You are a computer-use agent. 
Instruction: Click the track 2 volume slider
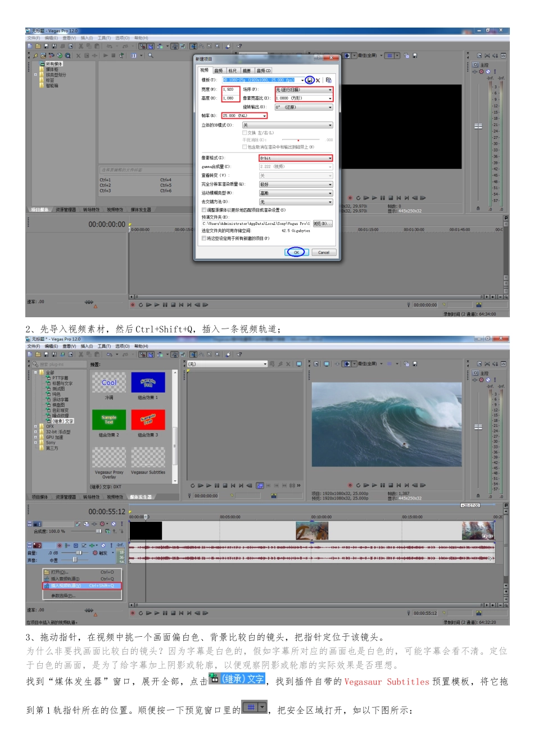(x=79, y=553)
